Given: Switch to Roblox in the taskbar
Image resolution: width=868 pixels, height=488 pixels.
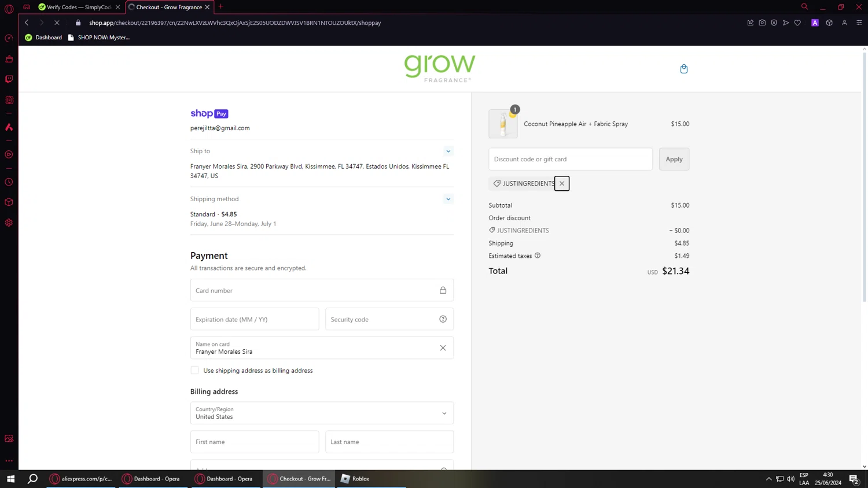Looking at the screenshot, I should pos(371,479).
